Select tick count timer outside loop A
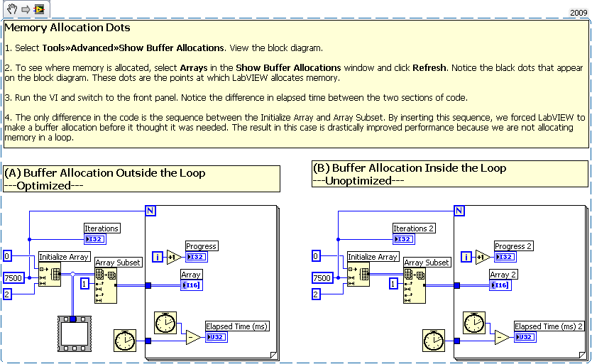Screen dimensions: 592x364 tap(125, 341)
